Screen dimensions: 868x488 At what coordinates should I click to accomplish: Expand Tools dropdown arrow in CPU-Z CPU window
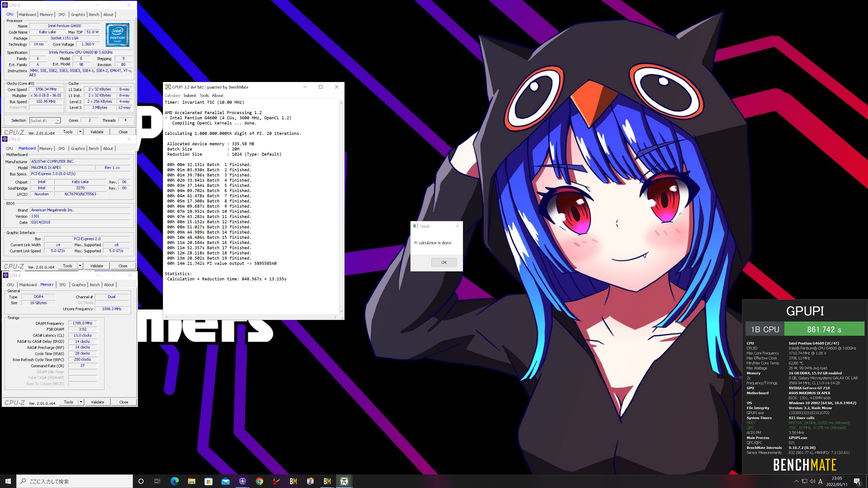point(80,132)
